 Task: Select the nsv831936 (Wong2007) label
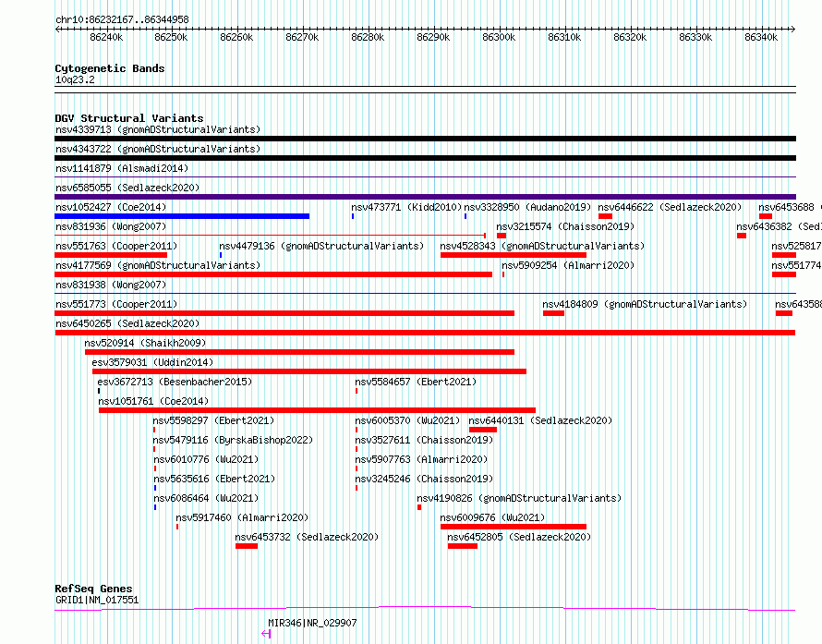pos(111,226)
